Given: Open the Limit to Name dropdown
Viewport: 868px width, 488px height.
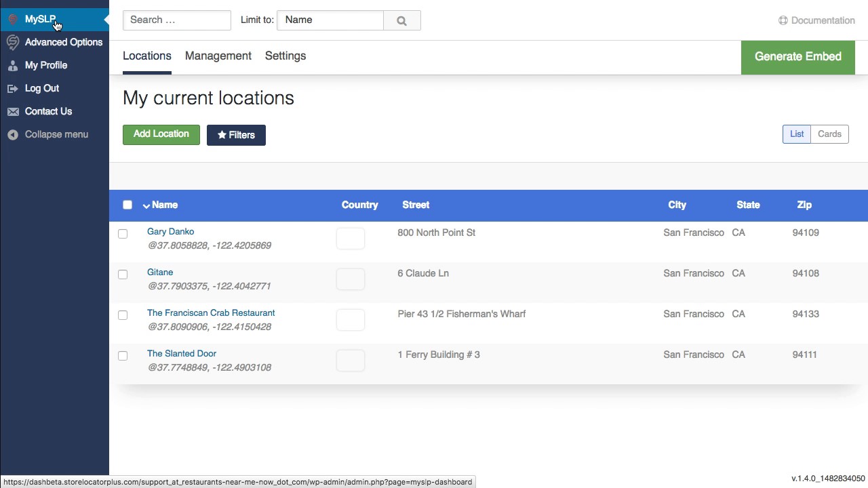Looking at the screenshot, I should pos(330,20).
